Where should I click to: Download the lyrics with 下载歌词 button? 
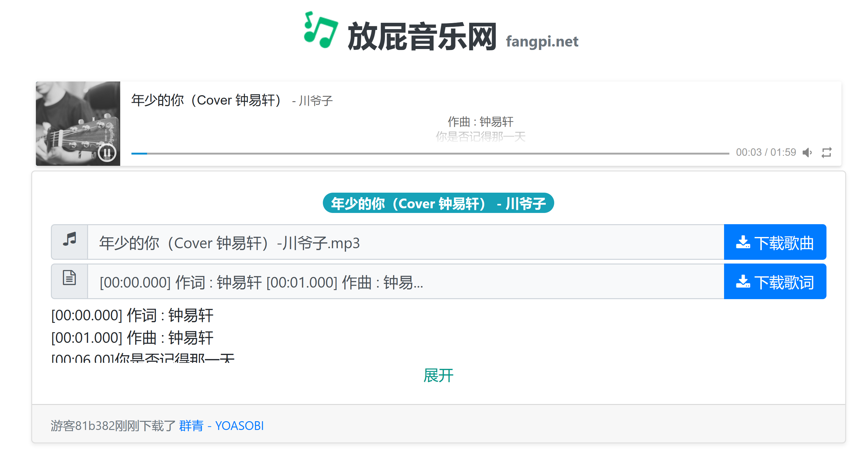(x=775, y=281)
